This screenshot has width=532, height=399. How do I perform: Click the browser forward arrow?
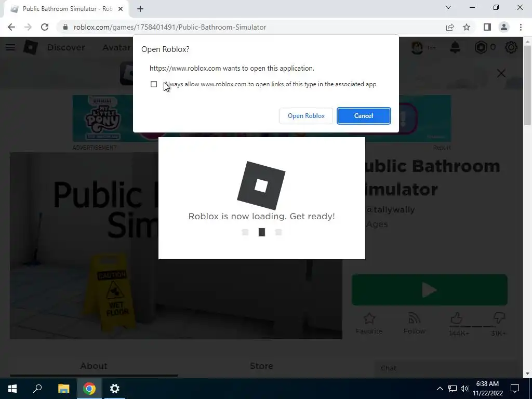coord(28,27)
